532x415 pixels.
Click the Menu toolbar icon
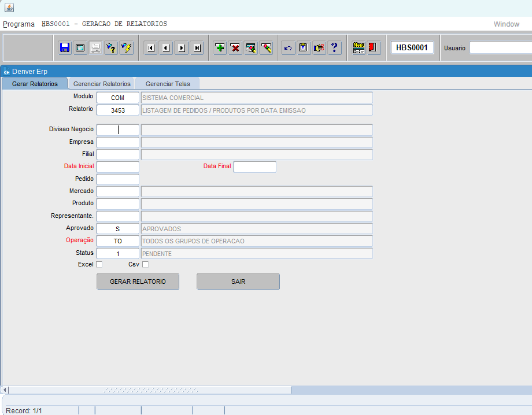pos(359,48)
